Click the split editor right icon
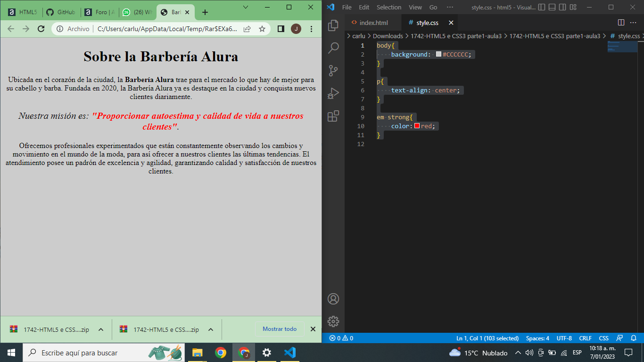The height and width of the screenshot is (362, 644). [621, 23]
